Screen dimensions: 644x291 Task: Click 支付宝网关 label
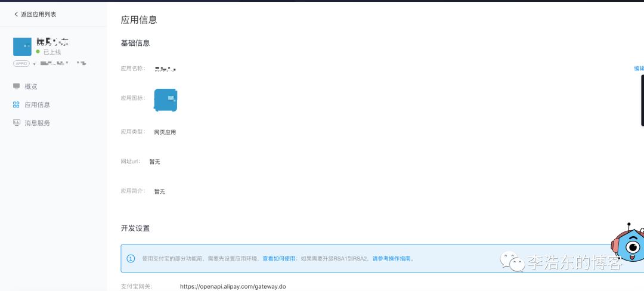point(137,286)
